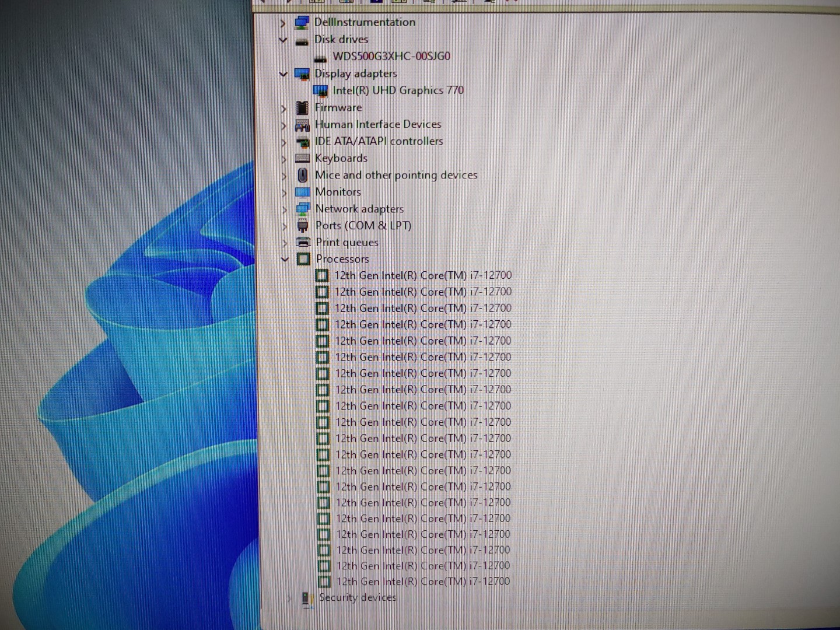Click the Processors category square icon
Viewport: 840px width, 630px height.
coord(303,259)
